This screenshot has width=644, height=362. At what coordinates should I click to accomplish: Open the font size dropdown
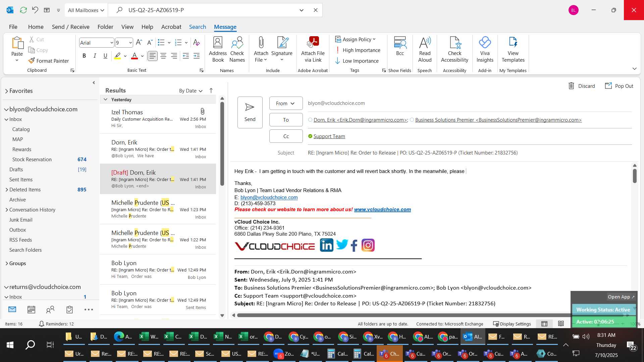[x=130, y=43]
